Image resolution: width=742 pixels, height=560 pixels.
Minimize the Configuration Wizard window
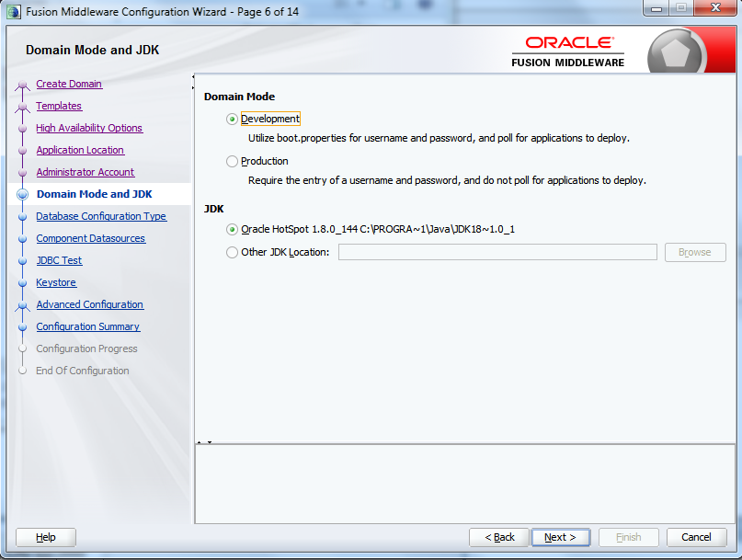click(656, 8)
